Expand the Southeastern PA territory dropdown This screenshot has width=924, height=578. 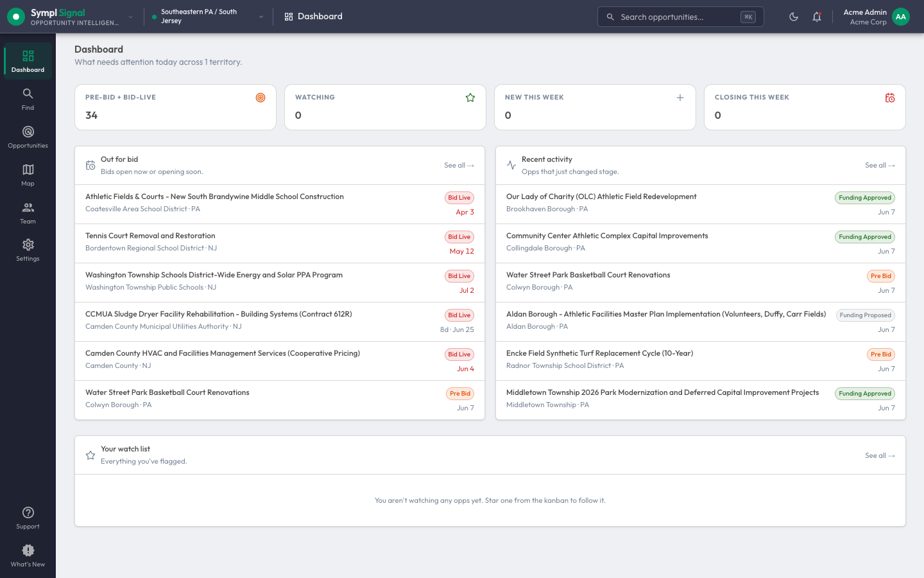[261, 17]
